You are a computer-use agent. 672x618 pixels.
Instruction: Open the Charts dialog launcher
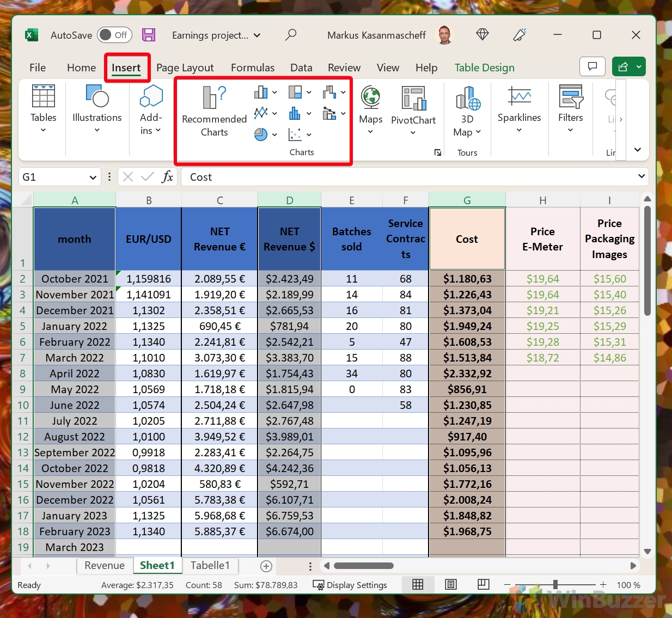438,153
